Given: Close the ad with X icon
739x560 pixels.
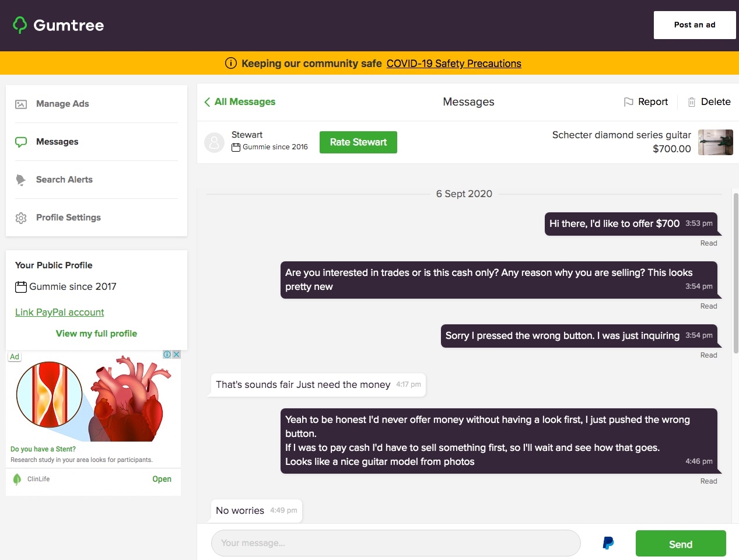Looking at the screenshot, I should point(176,355).
